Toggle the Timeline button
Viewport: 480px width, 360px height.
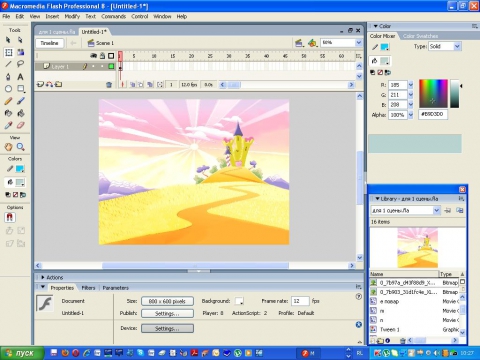pos(49,43)
